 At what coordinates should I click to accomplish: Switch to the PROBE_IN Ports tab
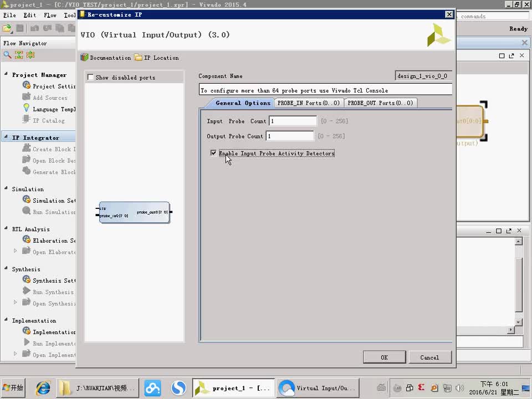click(309, 103)
